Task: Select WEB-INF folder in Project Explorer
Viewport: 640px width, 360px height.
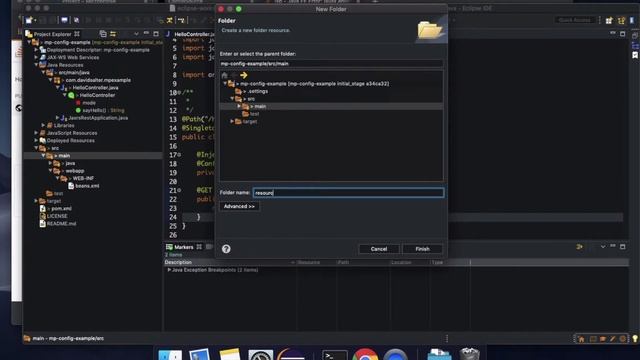Action: click(83, 178)
